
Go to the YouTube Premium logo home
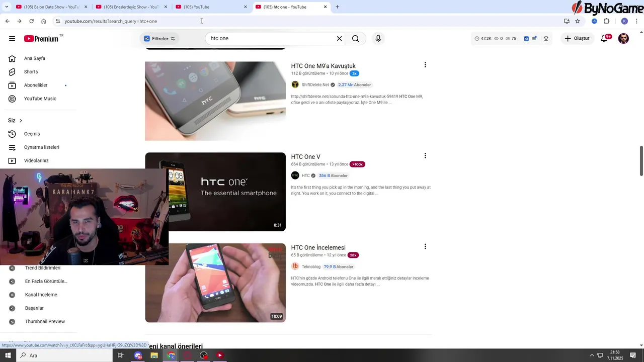click(41, 39)
